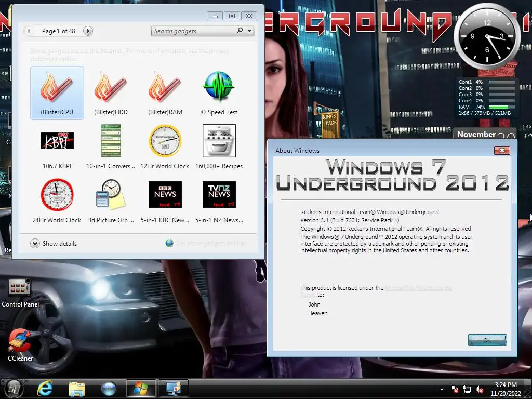Click the Core1 4% usage bar
The height and width of the screenshot is (399, 532).
pyautogui.click(x=502, y=82)
